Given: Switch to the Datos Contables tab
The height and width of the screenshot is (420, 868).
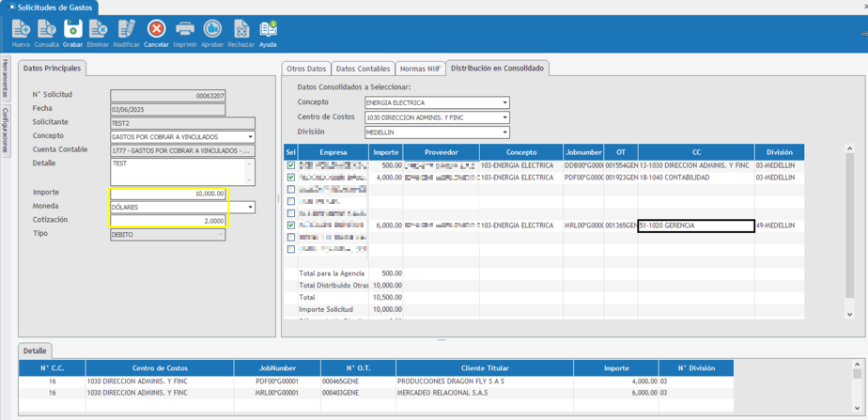Looking at the screenshot, I should click(363, 69).
